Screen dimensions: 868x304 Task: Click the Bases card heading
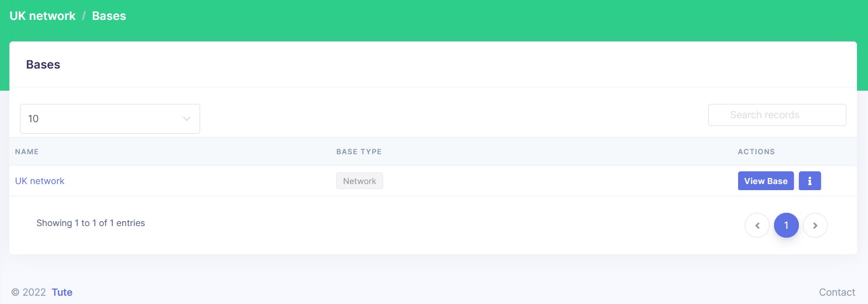[43, 65]
